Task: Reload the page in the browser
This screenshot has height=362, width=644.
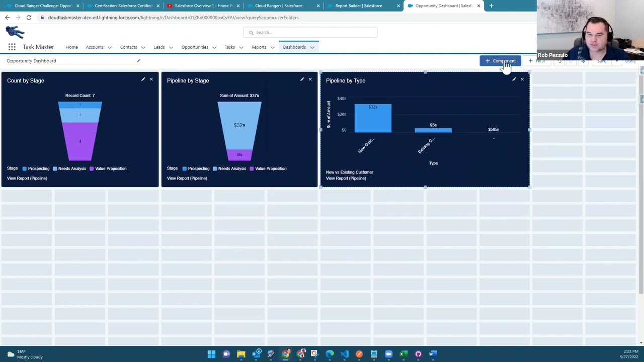Action: click(29, 18)
